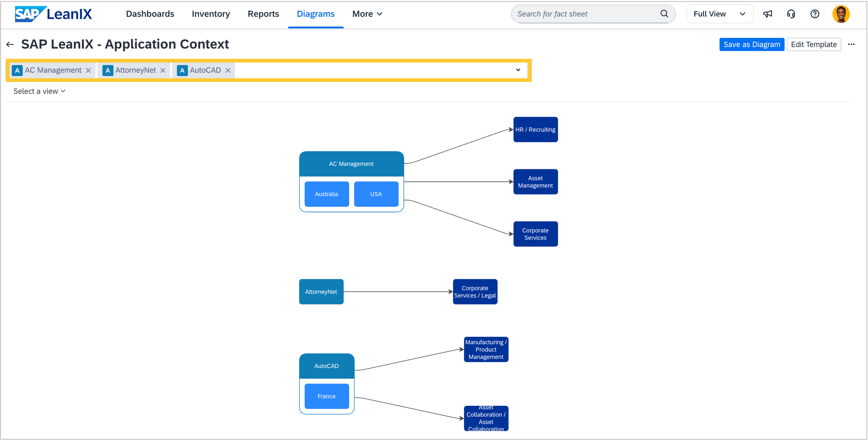The image size is (868, 440).
Task: Open the announcements megaphone icon
Action: click(768, 14)
